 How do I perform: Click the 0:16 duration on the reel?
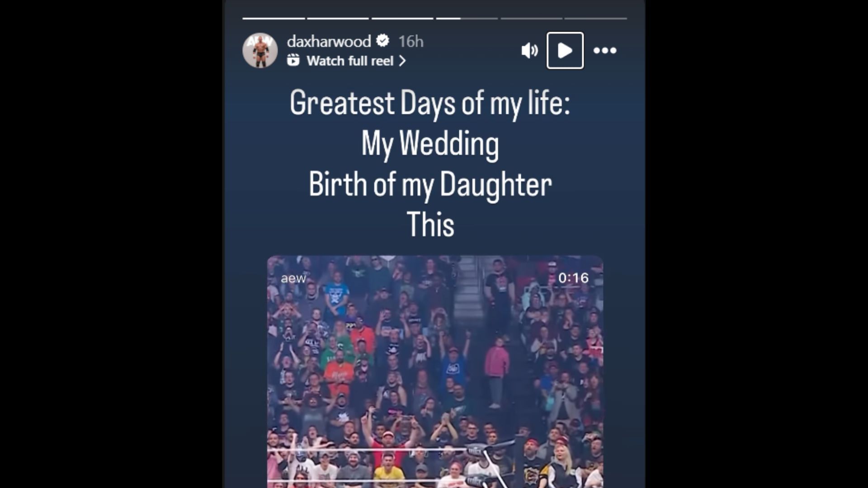(x=573, y=278)
